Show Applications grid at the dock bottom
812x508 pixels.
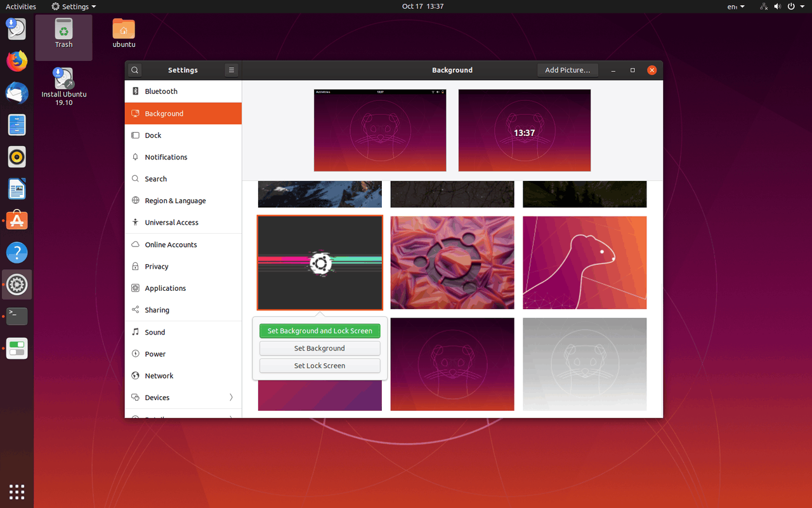coord(17,491)
